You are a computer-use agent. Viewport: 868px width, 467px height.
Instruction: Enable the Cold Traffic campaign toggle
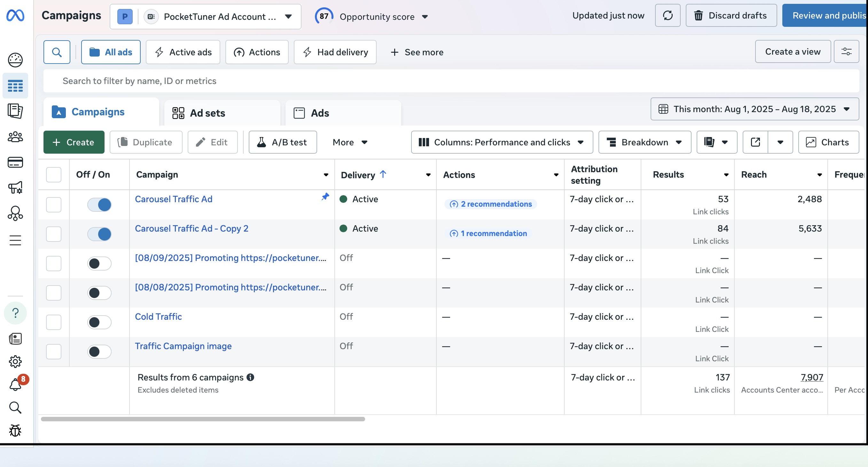(x=99, y=322)
